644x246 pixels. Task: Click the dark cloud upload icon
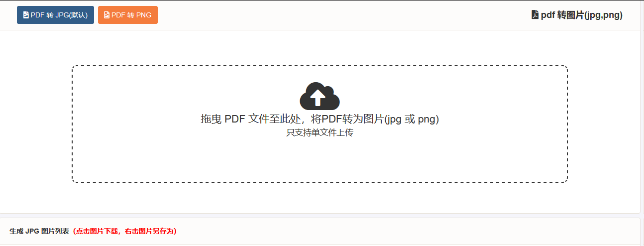click(320, 96)
